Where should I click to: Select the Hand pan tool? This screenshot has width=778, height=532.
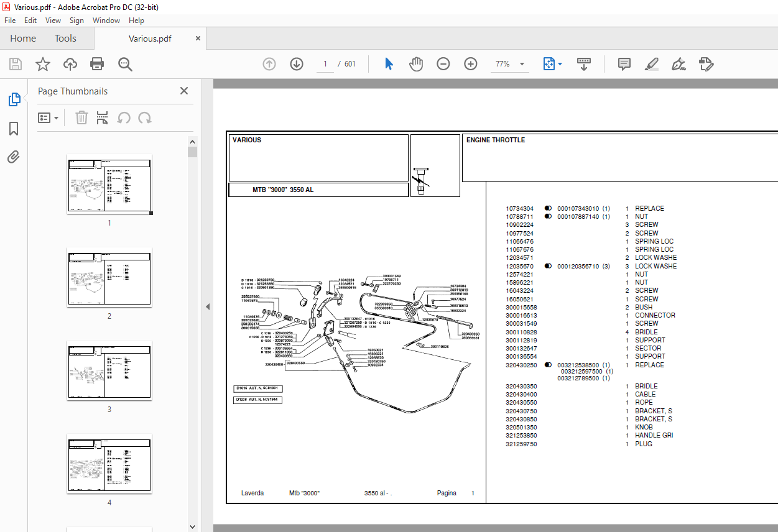pyautogui.click(x=415, y=64)
